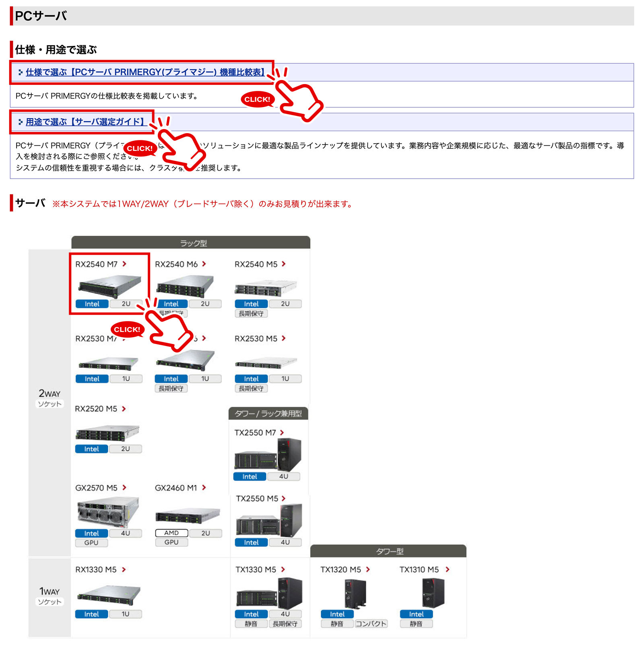644x649 pixels.
Task: Click the RX2520 M5 server image
Action: (x=107, y=433)
